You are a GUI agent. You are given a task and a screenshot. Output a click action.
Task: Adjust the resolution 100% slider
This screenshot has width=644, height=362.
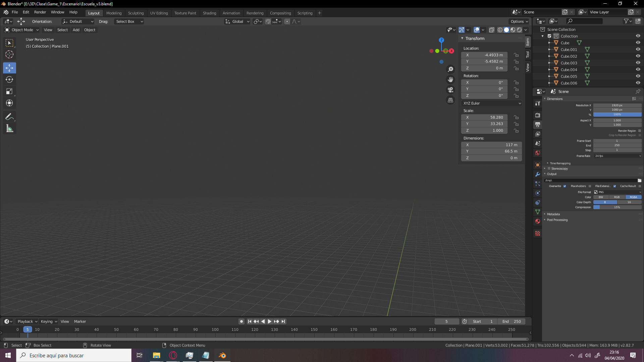(x=617, y=115)
